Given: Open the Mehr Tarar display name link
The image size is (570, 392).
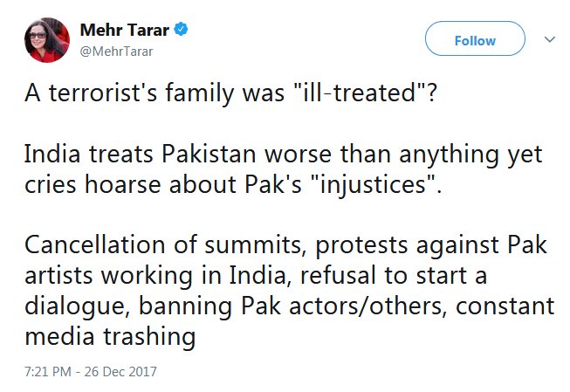Looking at the screenshot, I should point(124,31).
